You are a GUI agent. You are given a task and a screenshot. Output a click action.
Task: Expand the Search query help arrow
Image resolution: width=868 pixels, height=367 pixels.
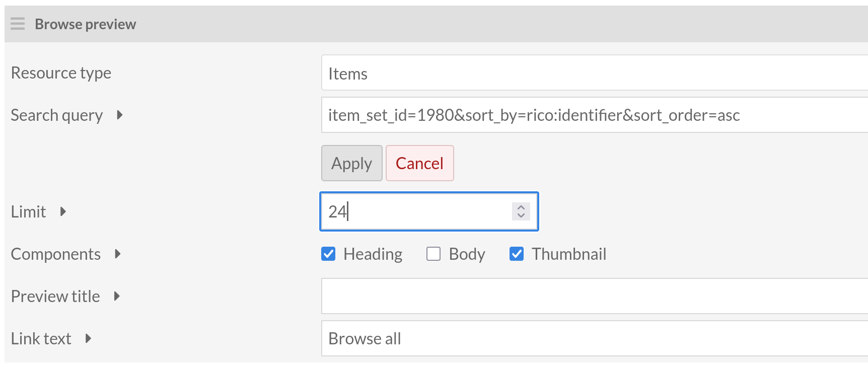click(x=120, y=115)
